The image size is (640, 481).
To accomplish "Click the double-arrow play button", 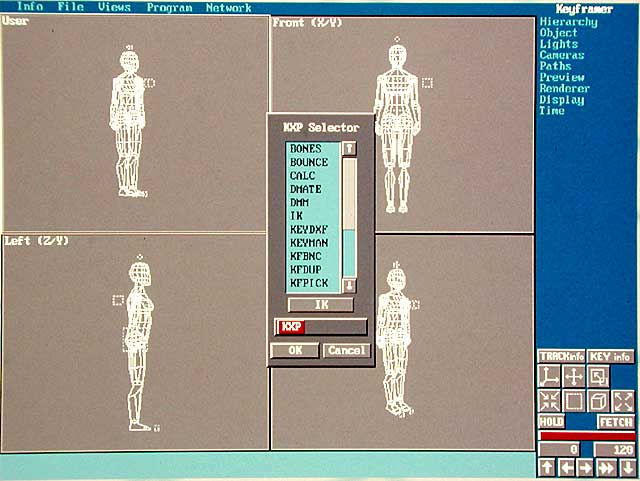I will (604, 467).
